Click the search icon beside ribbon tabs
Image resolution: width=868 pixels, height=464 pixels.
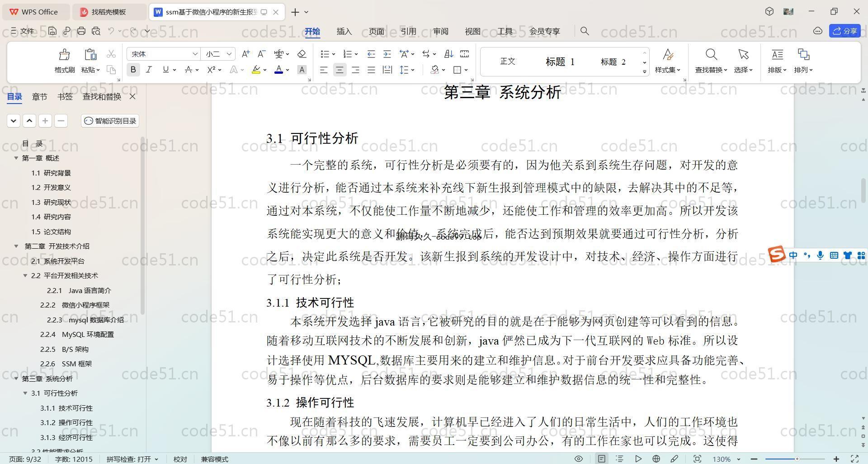click(585, 31)
